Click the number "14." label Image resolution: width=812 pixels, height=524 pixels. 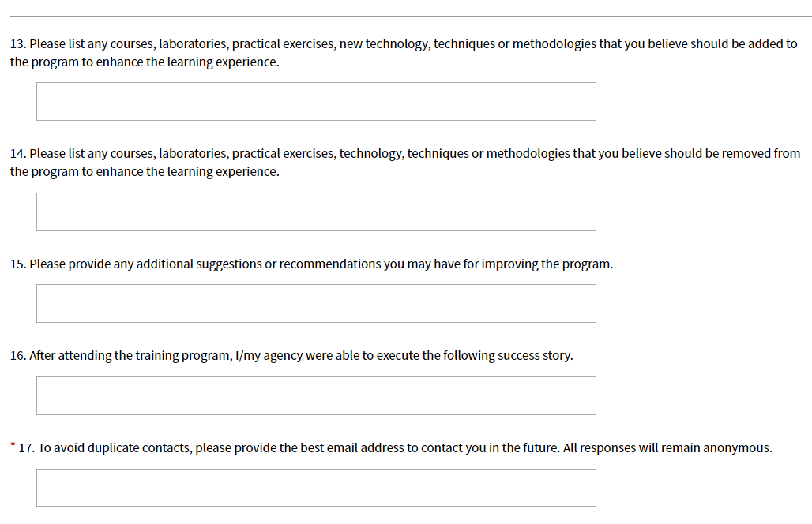[x=18, y=154]
